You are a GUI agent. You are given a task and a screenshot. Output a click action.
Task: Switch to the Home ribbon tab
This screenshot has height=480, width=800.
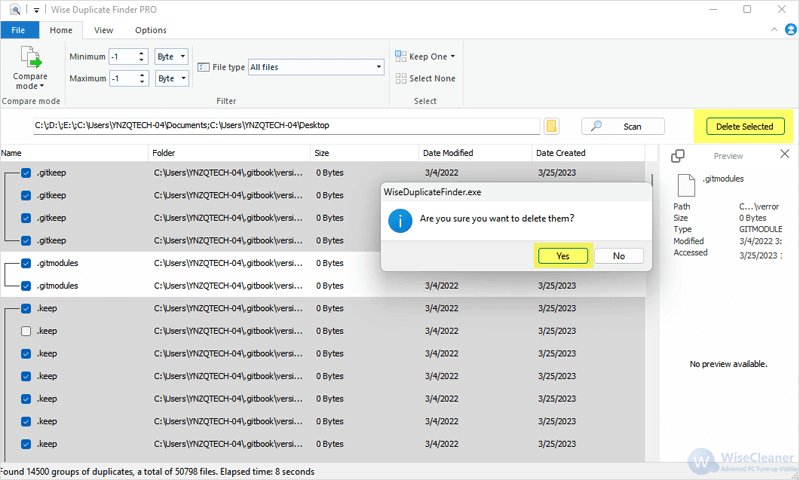coord(61,30)
